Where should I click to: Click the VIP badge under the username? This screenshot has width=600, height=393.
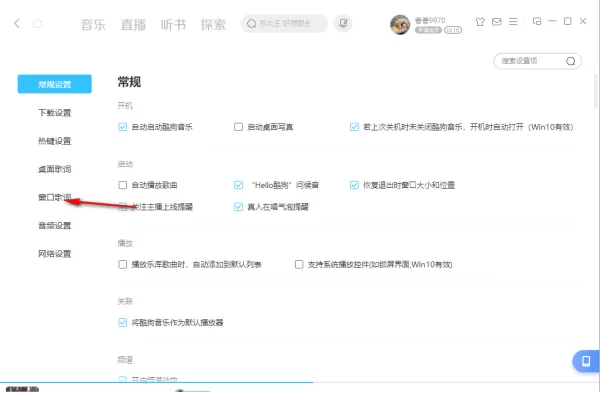click(428, 30)
